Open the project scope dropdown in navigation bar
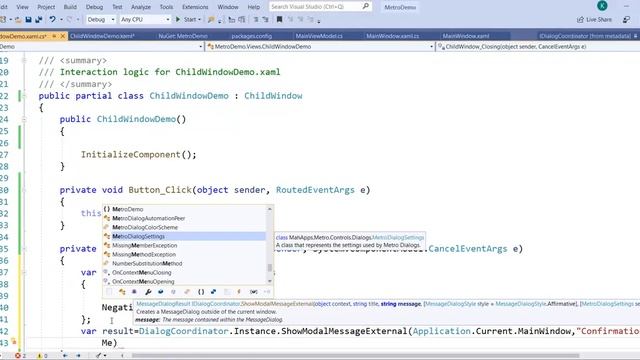The width and height of the screenshot is (640, 360). pyautogui.click(x=101, y=47)
